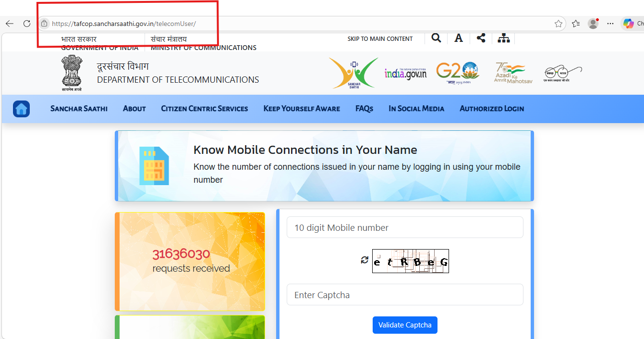Click the Department of Telecommunications emblem
The image size is (644, 339).
click(72, 72)
